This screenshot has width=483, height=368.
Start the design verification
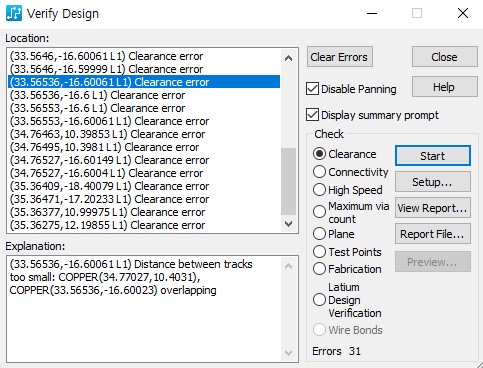[x=433, y=156]
